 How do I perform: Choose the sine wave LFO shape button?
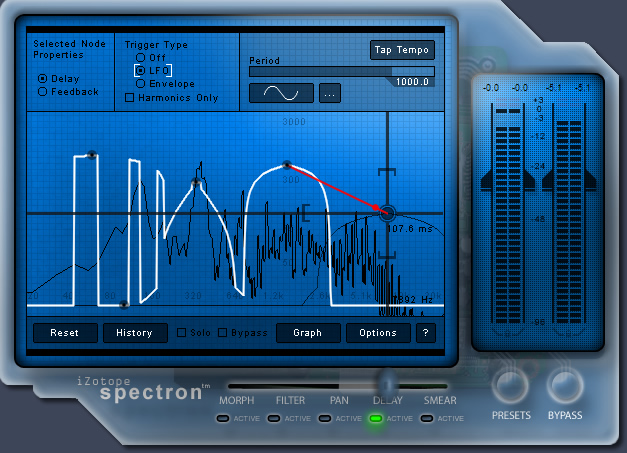[281, 93]
